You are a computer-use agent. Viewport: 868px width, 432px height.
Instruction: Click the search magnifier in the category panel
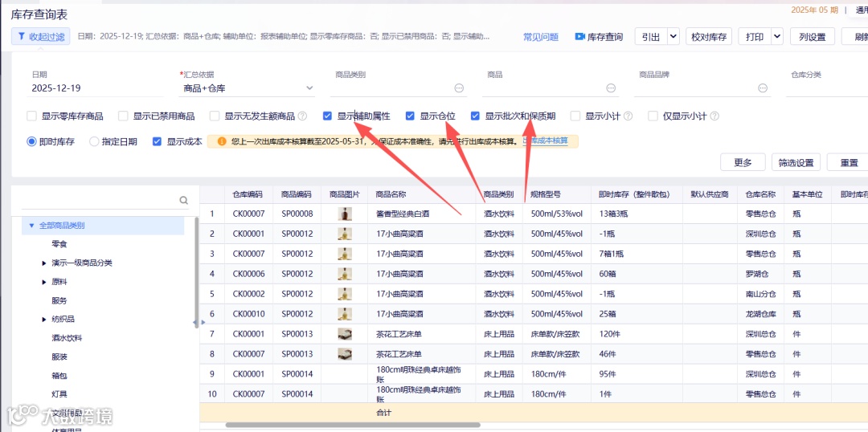(x=184, y=200)
